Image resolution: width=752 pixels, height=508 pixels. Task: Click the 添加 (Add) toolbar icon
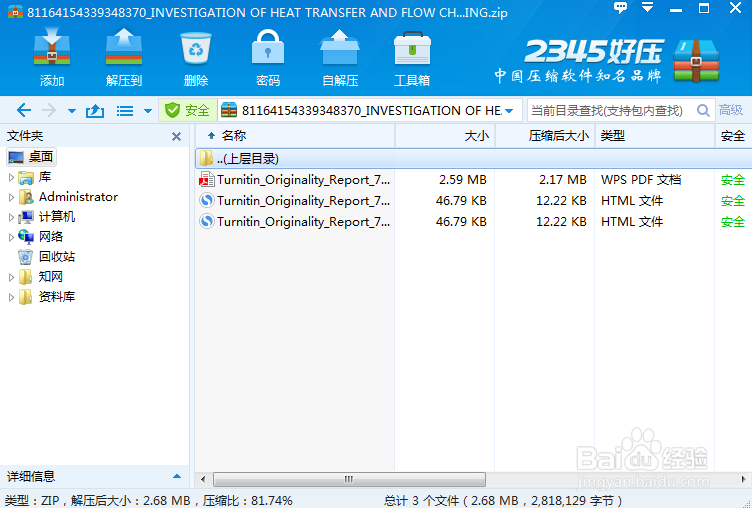tap(52, 47)
